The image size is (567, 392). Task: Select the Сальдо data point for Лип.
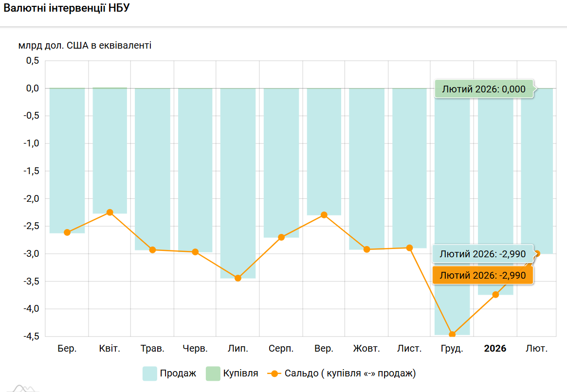coord(238,278)
